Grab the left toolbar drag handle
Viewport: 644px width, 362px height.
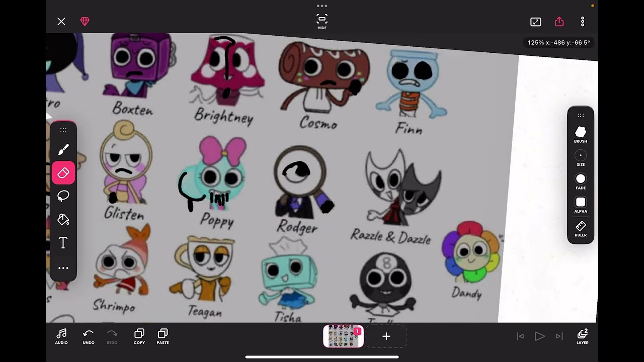pyautogui.click(x=63, y=130)
